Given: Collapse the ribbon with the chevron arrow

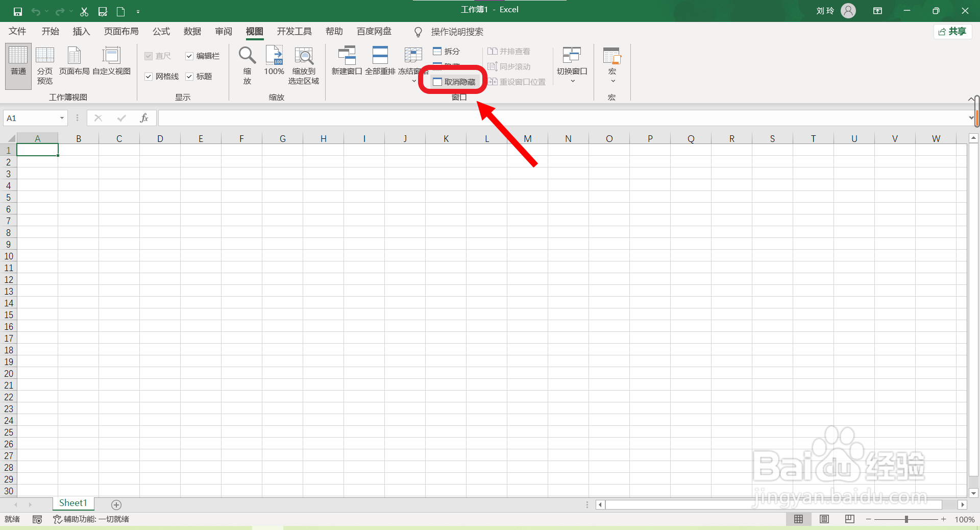Looking at the screenshot, I should click(x=971, y=99).
